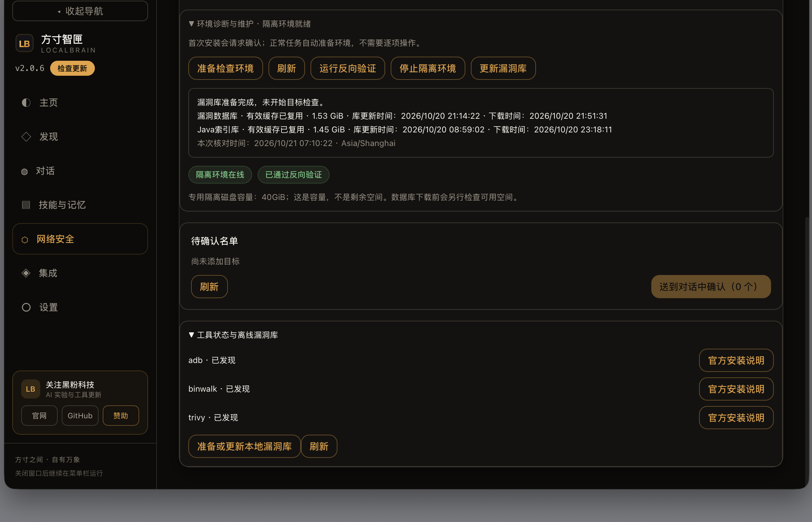
Task: Click 刷新 beside 准备或更新本地漏洞库
Action: coord(319,446)
